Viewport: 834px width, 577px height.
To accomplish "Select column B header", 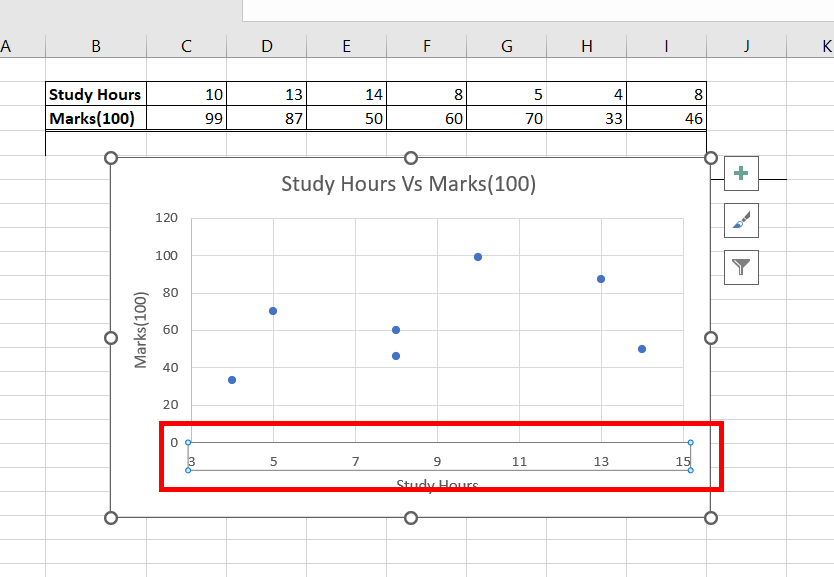I will (96, 46).
